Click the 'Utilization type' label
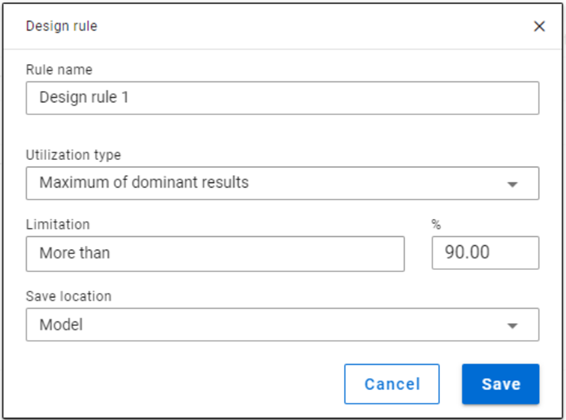Image resolution: width=566 pixels, height=420 pixels. click(73, 155)
